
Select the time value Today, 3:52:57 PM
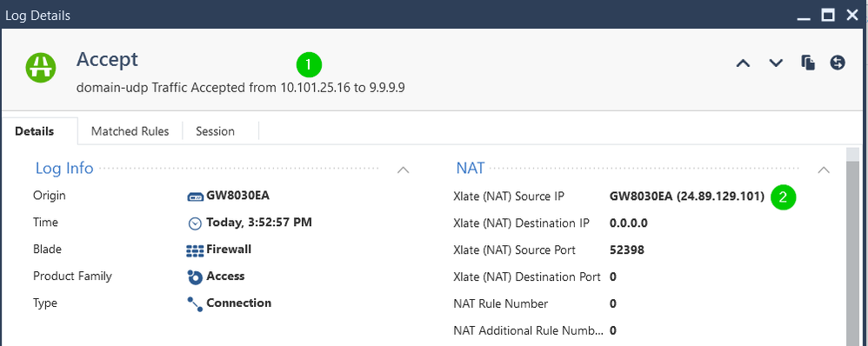tap(259, 223)
